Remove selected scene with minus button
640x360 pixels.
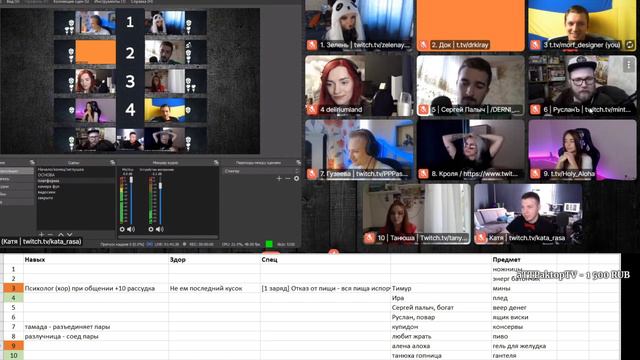coord(50,235)
